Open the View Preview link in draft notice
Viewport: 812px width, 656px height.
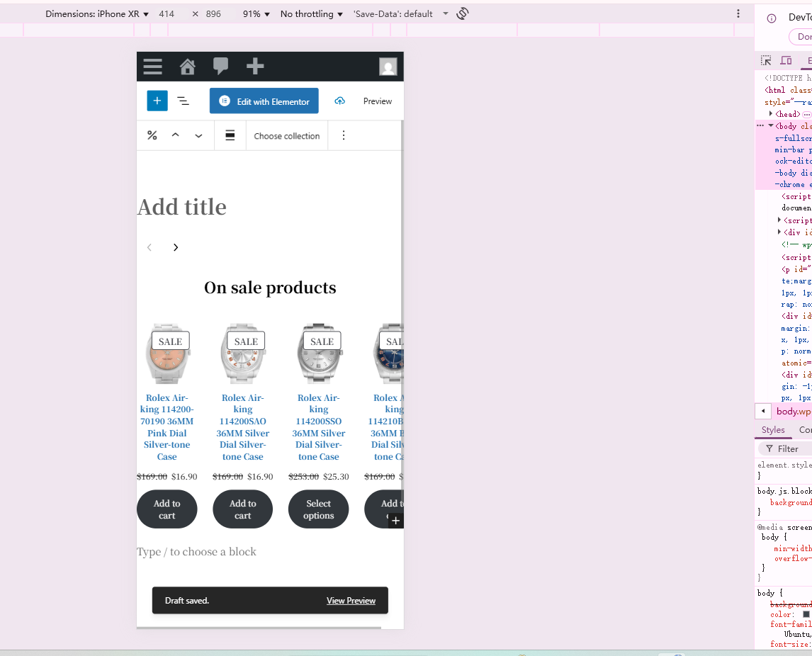(x=351, y=600)
